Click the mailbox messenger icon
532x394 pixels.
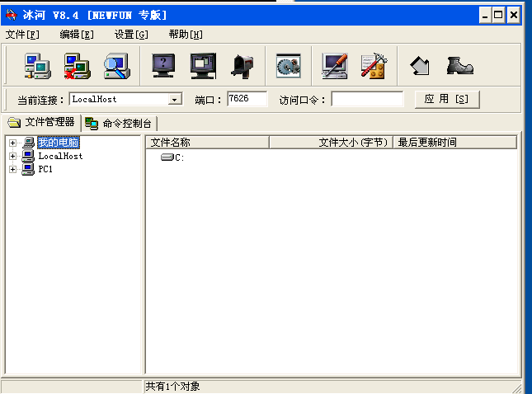243,67
